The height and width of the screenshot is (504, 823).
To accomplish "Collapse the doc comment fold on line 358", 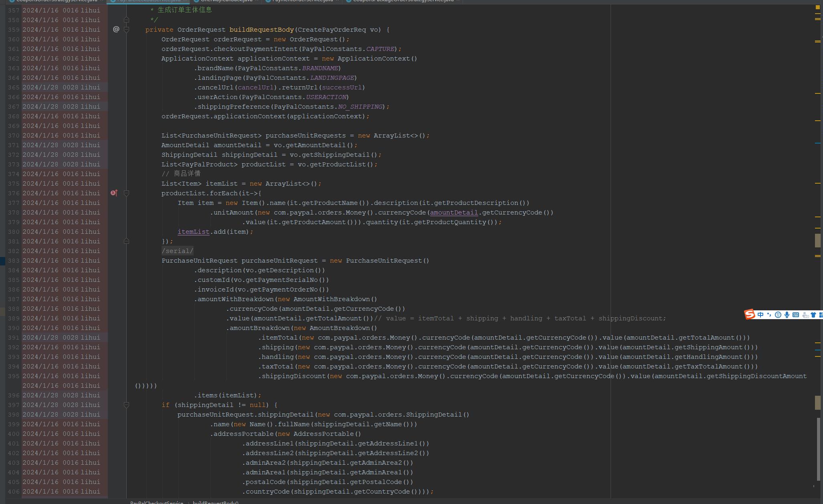I will pos(126,20).
